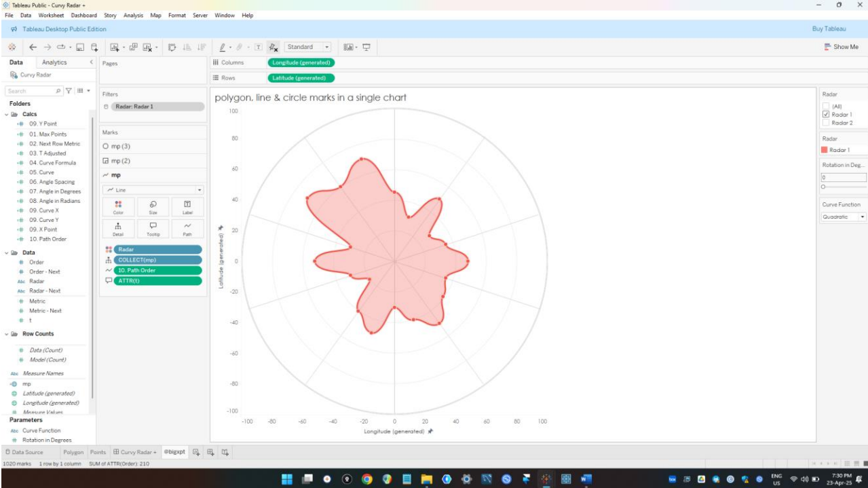
Task: Click the Show Me button
Action: [841, 47]
